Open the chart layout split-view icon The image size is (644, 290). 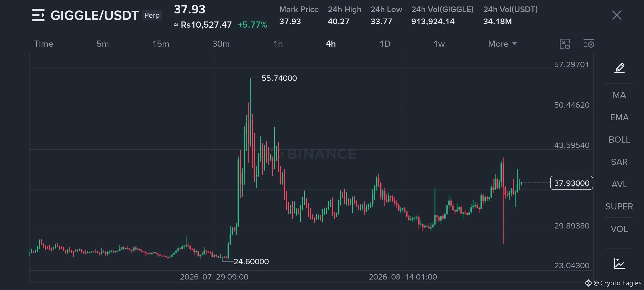(x=565, y=44)
